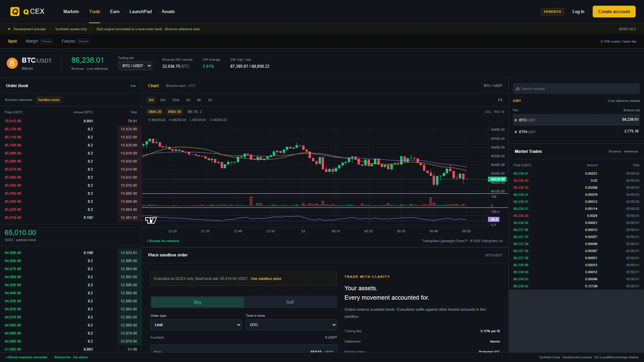Select the 15m chart interval
The height and width of the screenshot is (362, 644).
tap(176, 100)
